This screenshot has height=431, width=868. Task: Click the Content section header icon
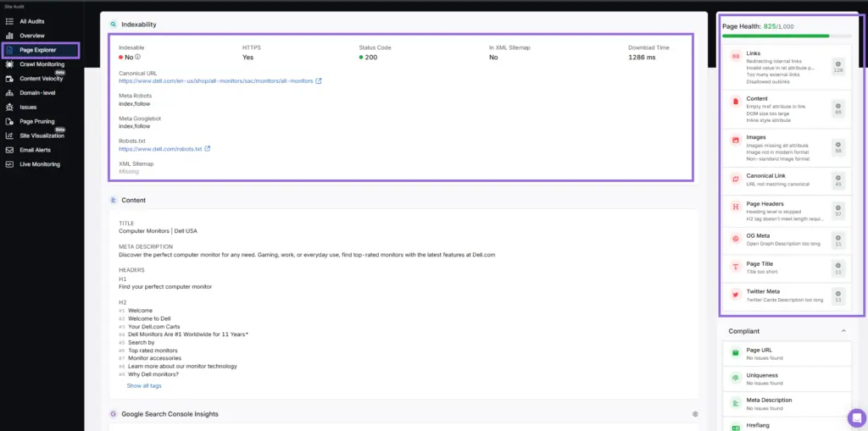(114, 201)
